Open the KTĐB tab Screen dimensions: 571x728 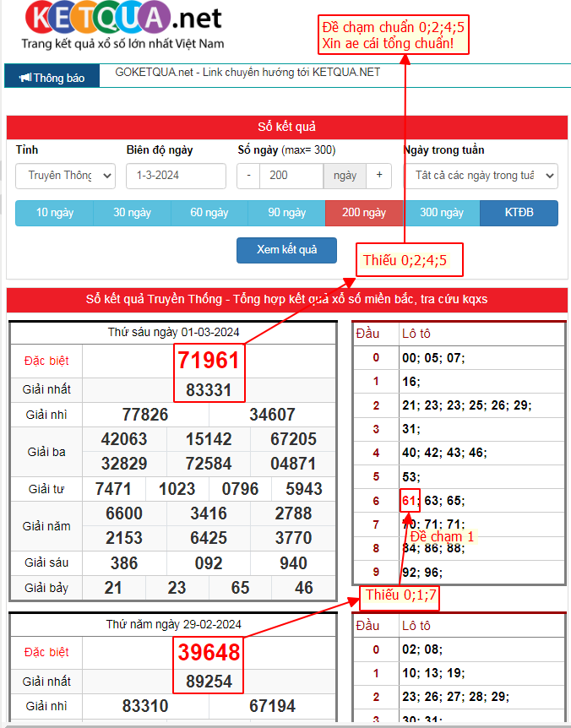pos(519,213)
